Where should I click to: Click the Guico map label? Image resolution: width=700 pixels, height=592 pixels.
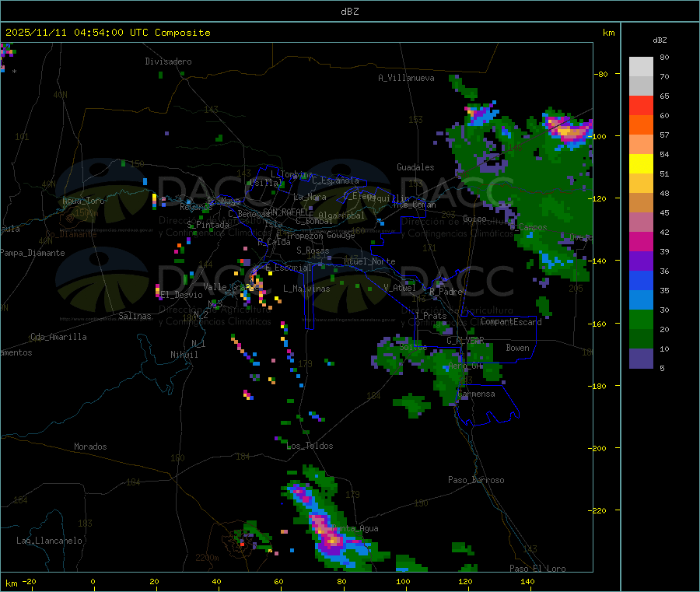(x=474, y=219)
